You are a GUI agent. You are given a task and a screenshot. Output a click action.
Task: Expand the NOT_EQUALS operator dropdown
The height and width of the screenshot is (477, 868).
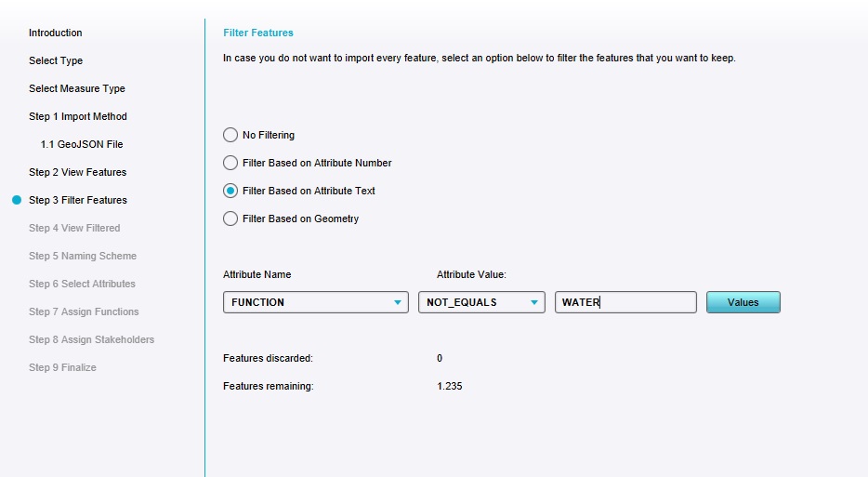point(480,302)
